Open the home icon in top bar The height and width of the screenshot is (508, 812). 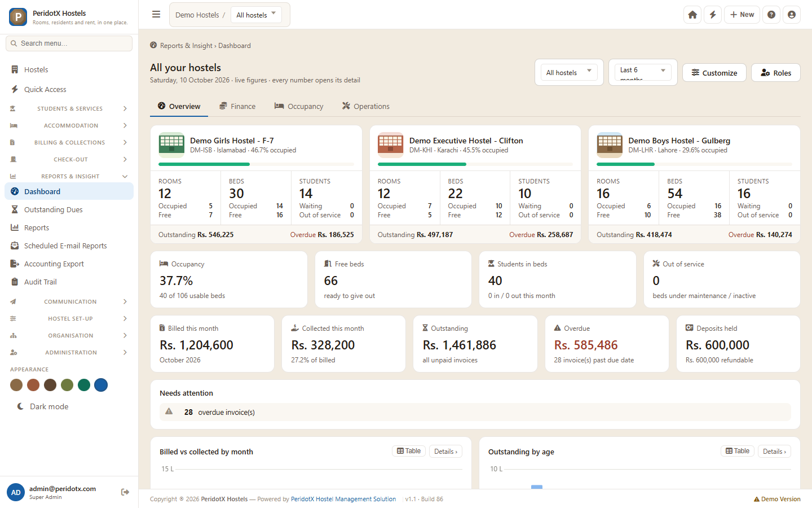coord(692,15)
